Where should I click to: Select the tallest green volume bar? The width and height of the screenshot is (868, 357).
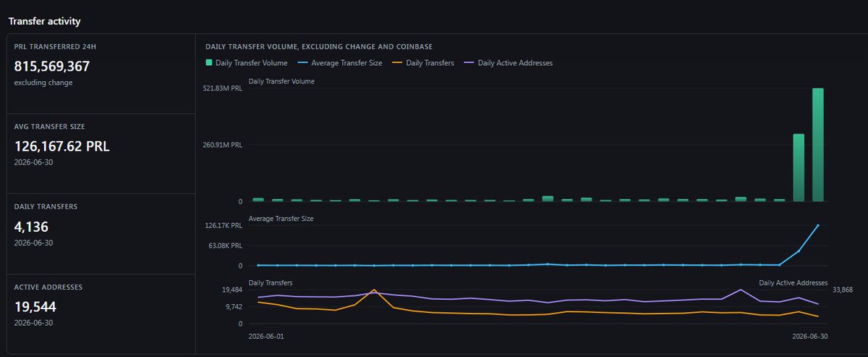[818, 145]
